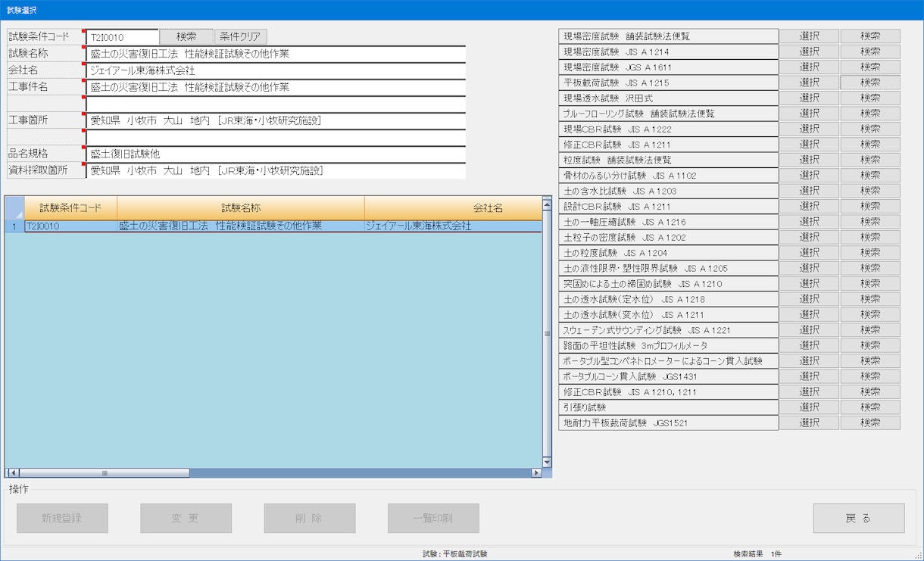Click 検索 for 地耐力平板載荷試験 JGS1521
This screenshot has width=924, height=561.
[x=870, y=422]
